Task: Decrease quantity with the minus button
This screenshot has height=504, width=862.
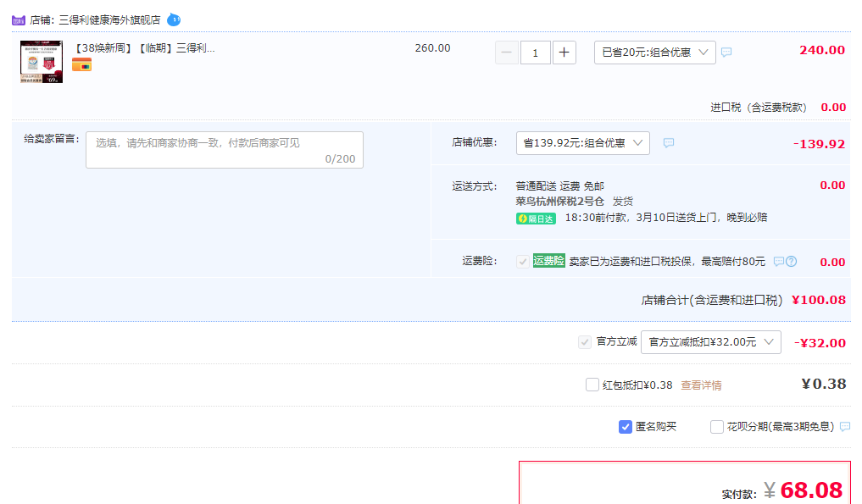Action: [506, 53]
